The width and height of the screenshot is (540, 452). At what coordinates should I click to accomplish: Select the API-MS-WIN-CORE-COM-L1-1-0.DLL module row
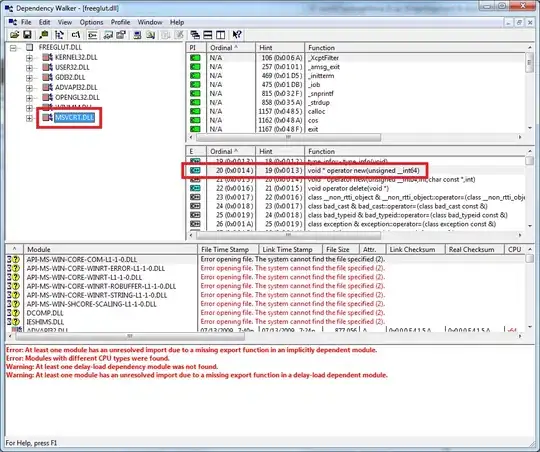click(265, 259)
